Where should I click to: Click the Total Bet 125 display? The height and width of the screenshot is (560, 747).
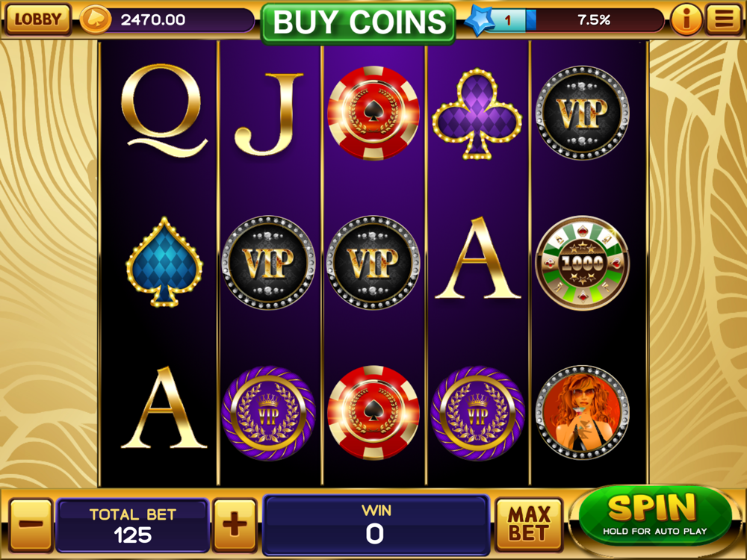click(x=132, y=525)
